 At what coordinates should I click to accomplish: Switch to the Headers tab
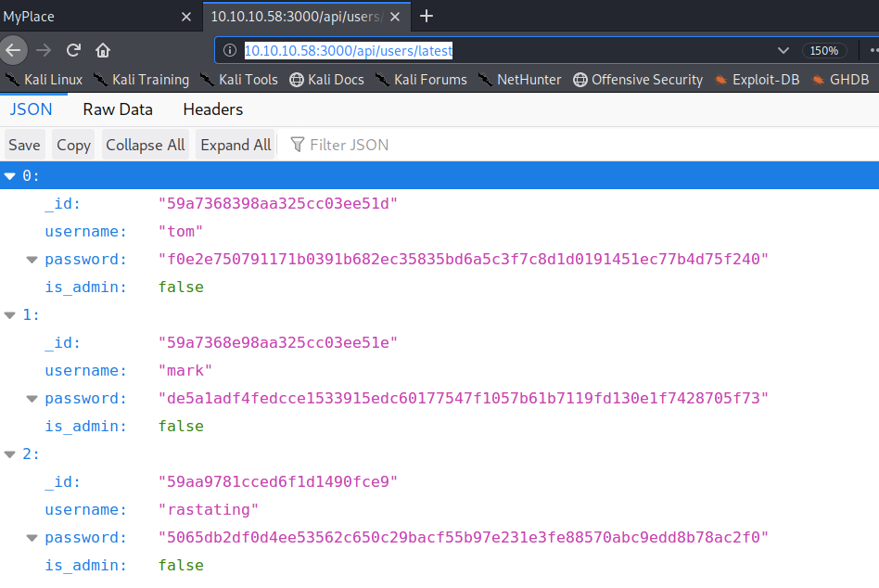point(212,109)
